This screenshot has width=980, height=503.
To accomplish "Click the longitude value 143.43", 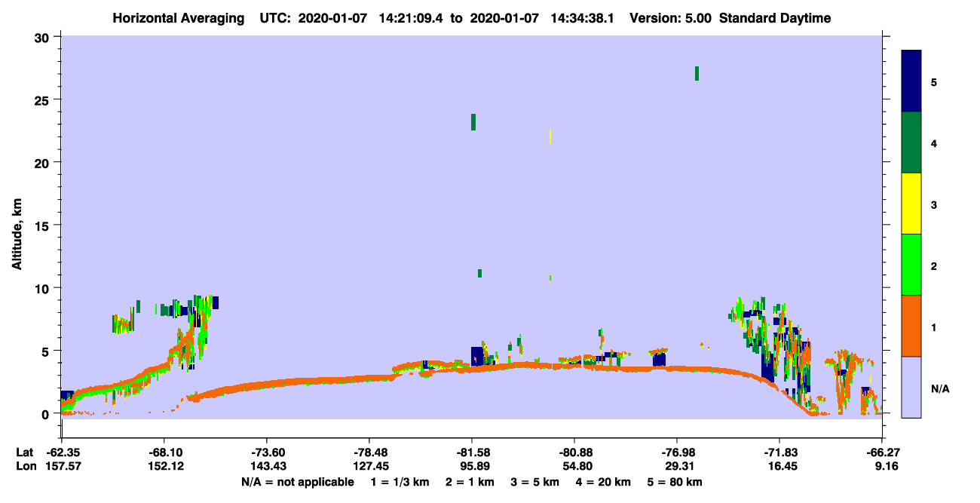I will tap(267, 466).
